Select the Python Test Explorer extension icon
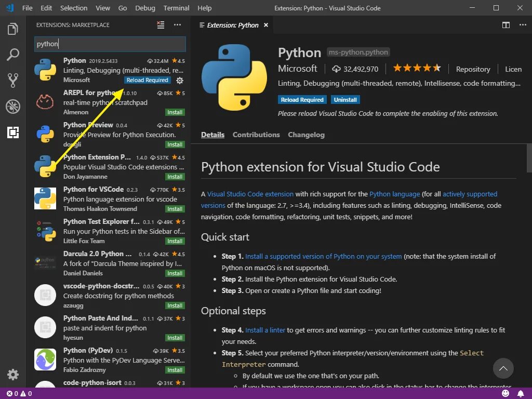The image size is (532, 399). (x=46, y=231)
